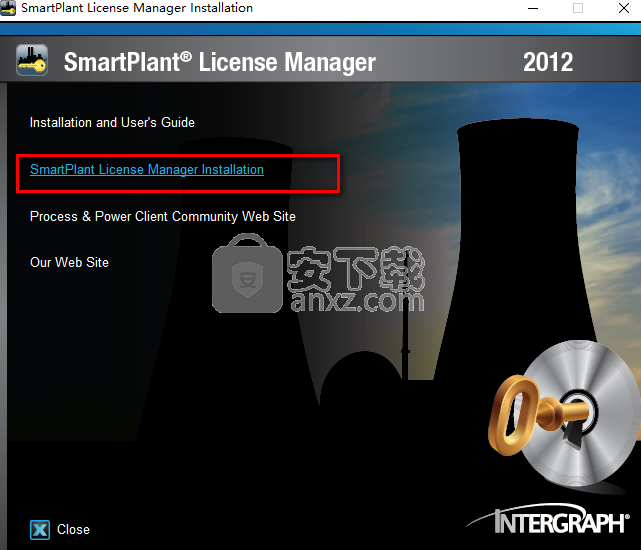Click the Intergraph logo
This screenshot has width=641, height=550.
548,520
